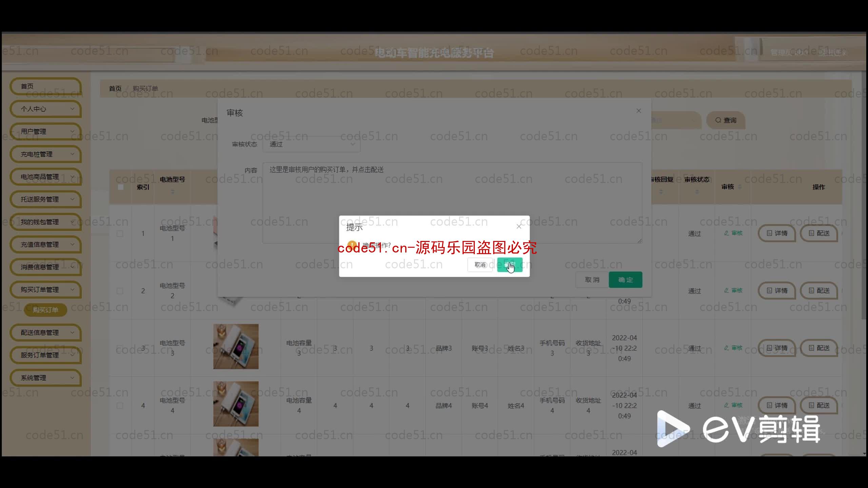The height and width of the screenshot is (488, 868).
Task: Open the battery image thumbnail in row 4
Action: coord(236,404)
